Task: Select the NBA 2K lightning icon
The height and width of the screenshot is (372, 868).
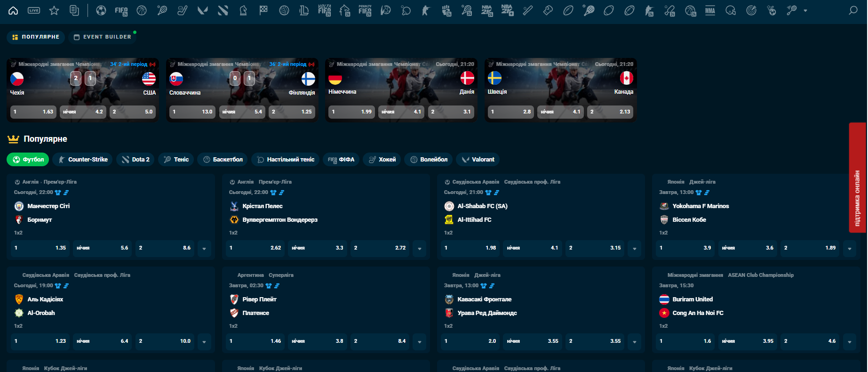Action: pyautogui.click(x=507, y=10)
